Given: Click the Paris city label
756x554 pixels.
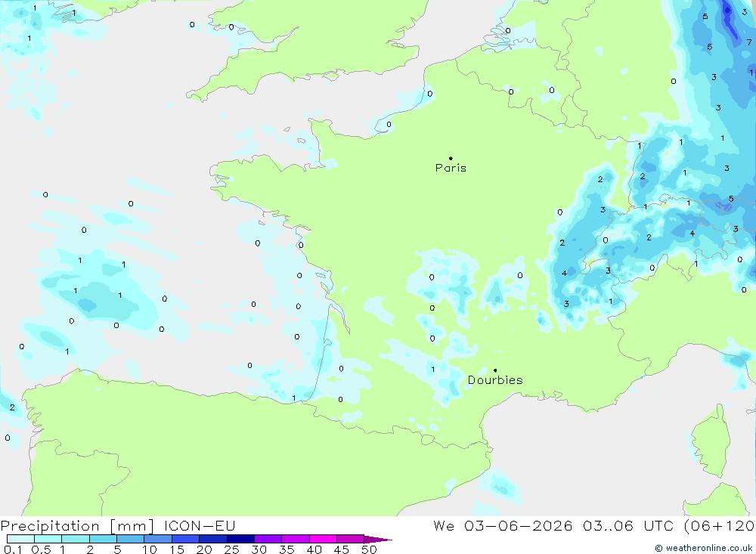Looking at the screenshot, I should [451, 168].
